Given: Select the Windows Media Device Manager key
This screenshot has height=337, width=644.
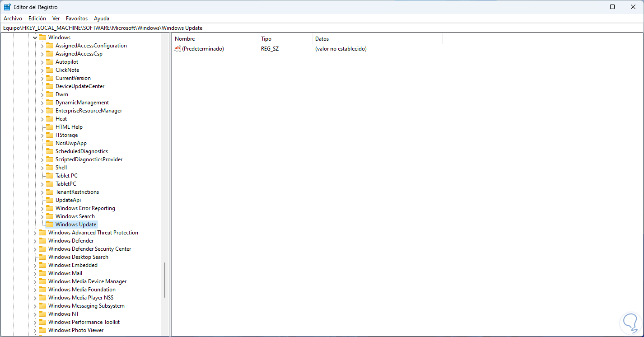Looking at the screenshot, I should click(x=88, y=281).
